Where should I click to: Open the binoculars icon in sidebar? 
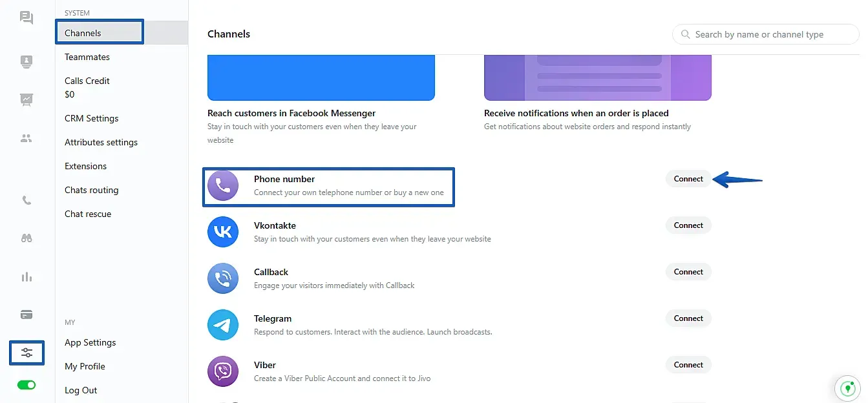(26, 238)
